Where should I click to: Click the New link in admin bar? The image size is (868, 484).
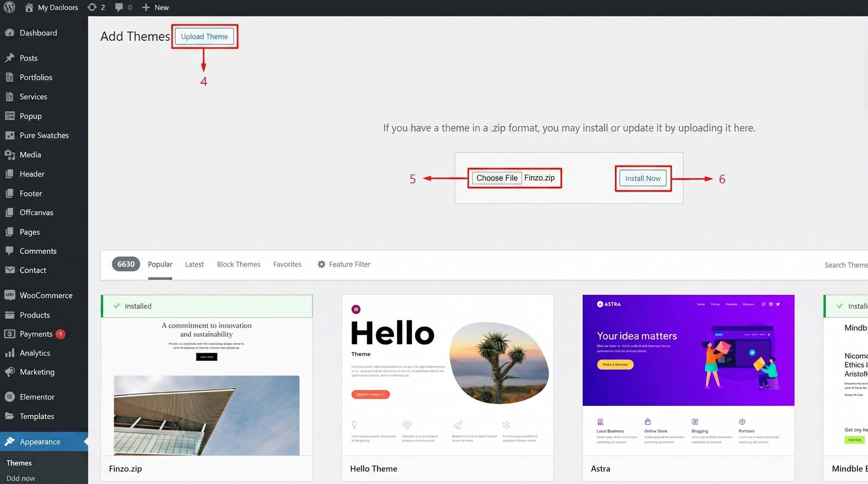pyautogui.click(x=162, y=8)
